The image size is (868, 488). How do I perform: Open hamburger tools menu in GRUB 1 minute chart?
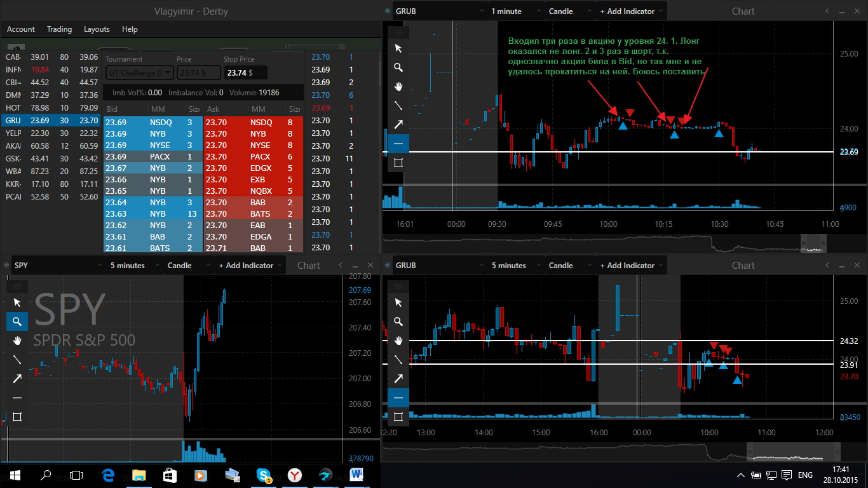(x=398, y=31)
